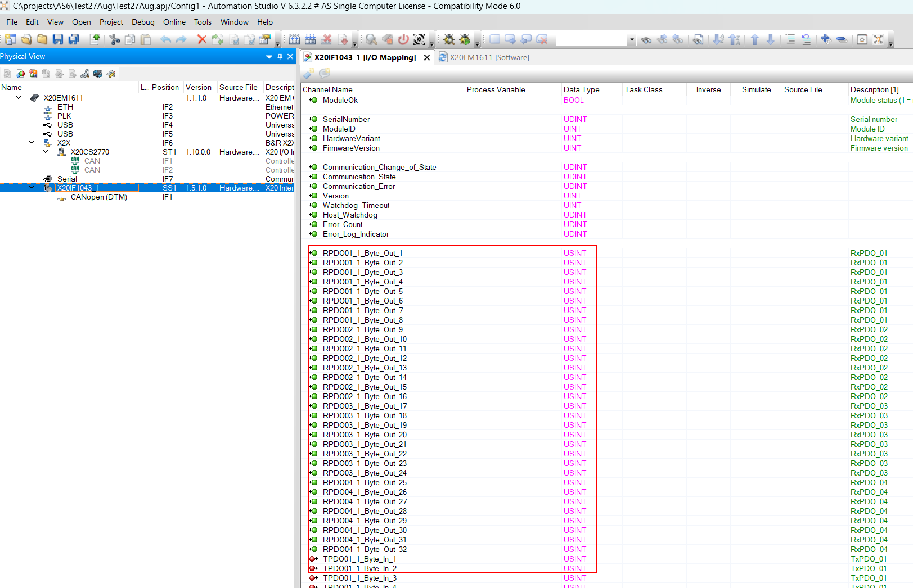Click the Save All toolbar icon
The width and height of the screenshot is (913, 588).
coord(74,39)
